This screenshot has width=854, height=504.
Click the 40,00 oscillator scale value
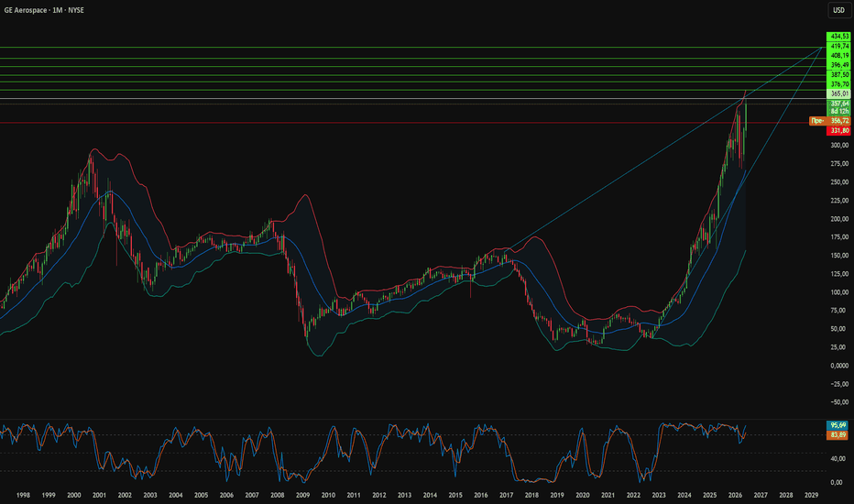(838, 459)
